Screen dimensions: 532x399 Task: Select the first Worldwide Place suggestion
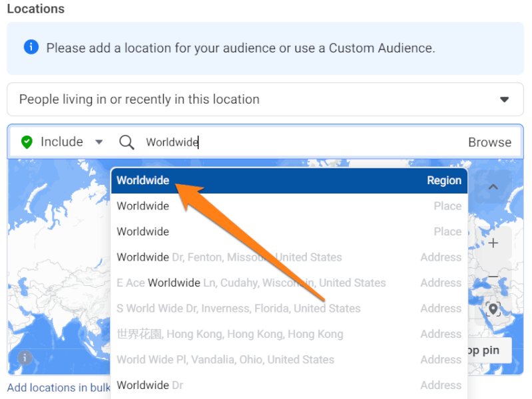click(288, 206)
